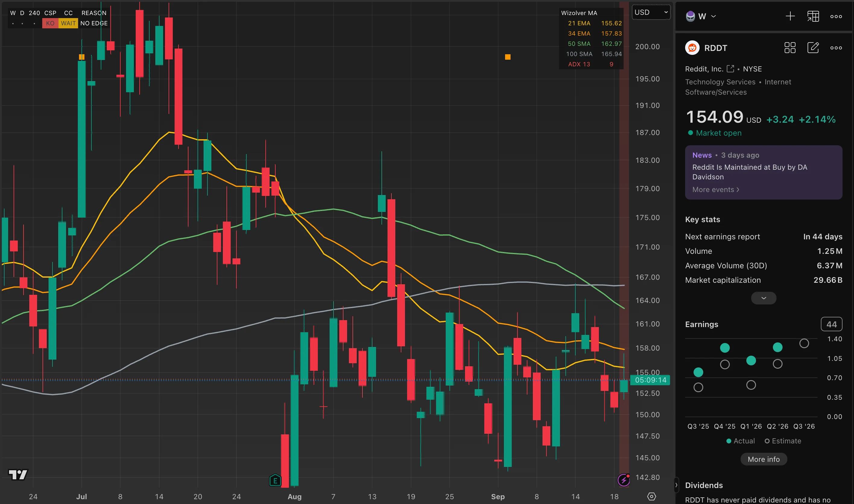This screenshot has height=504, width=854.
Task: Click the earnings E marker on chart
Action: click(x=275, y=480)
